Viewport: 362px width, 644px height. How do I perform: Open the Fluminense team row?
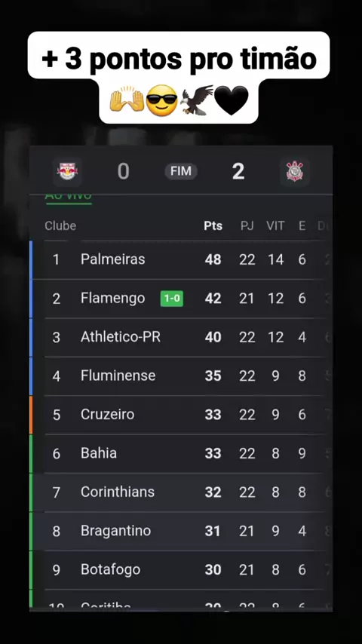coord(181,376)
